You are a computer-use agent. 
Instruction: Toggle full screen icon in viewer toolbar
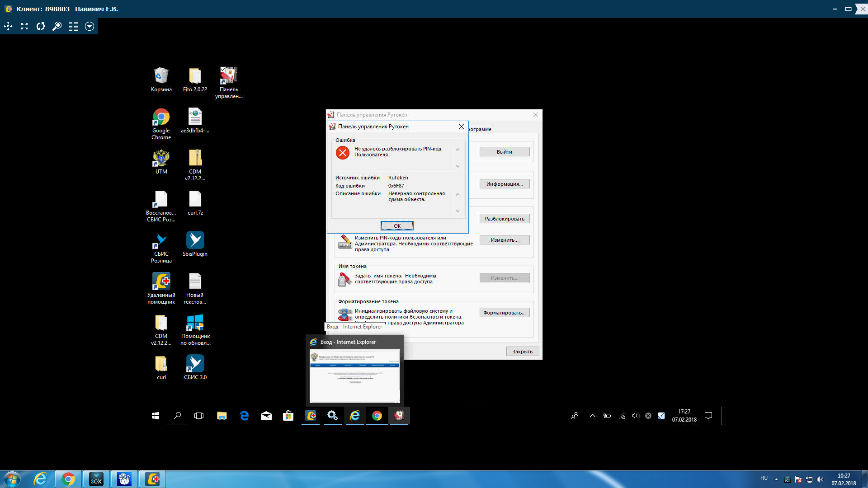tap(24, 26)
